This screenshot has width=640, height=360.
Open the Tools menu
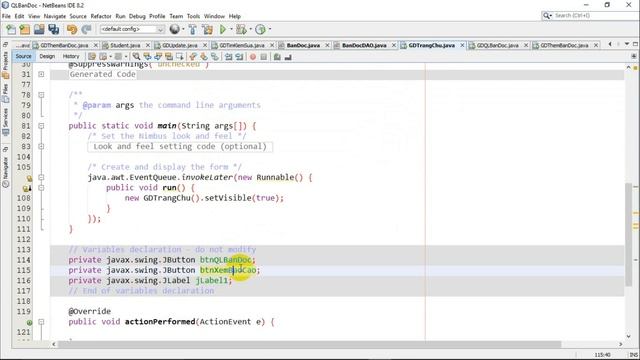(x=193, y=16)
